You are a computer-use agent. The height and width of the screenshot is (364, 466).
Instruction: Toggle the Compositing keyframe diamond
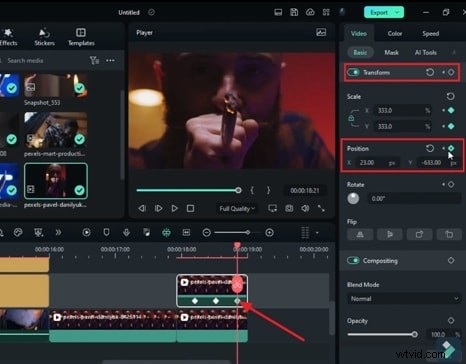pos(451,260)
